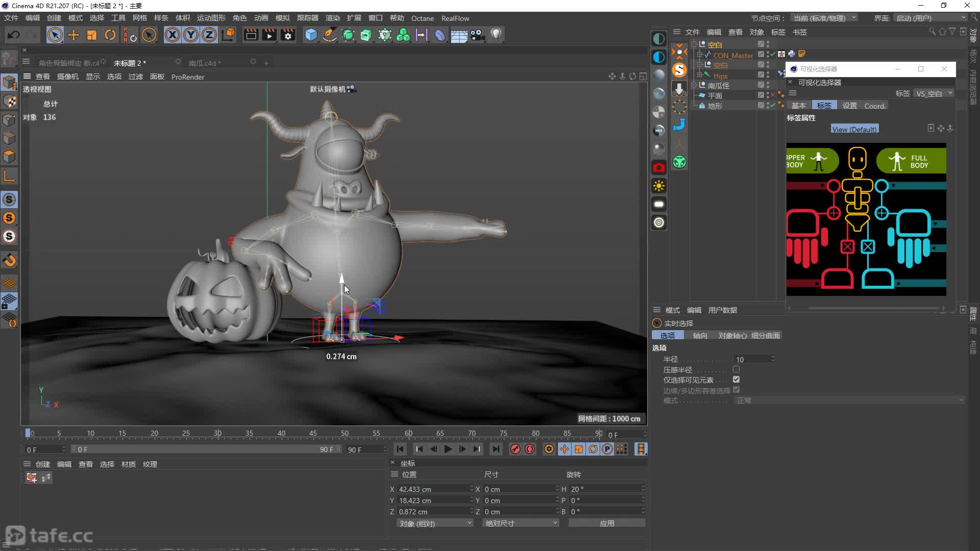Toggle Autokeying red button
This screenshot has height=551, width=980.
[x=530, y=449]
